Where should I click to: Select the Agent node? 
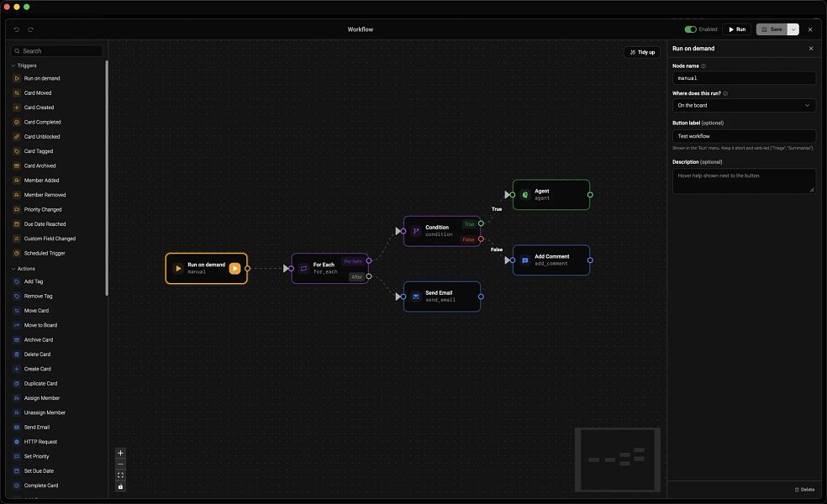(551, 195)
